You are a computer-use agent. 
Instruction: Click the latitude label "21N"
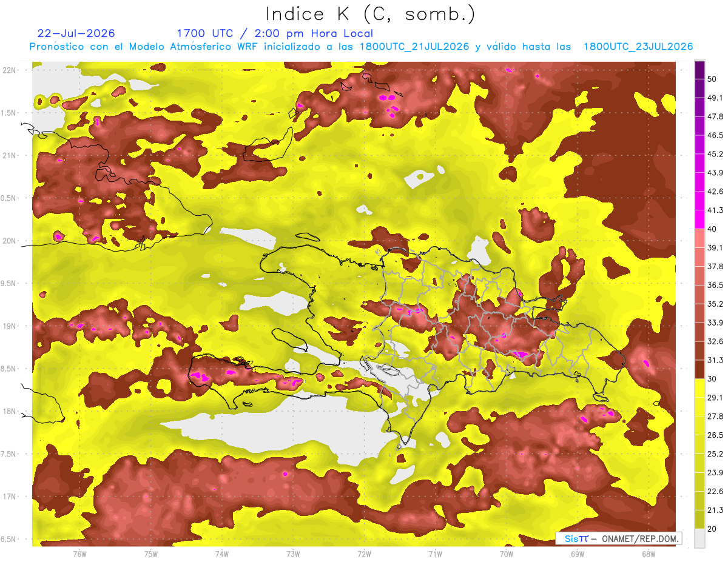[9, 155]
